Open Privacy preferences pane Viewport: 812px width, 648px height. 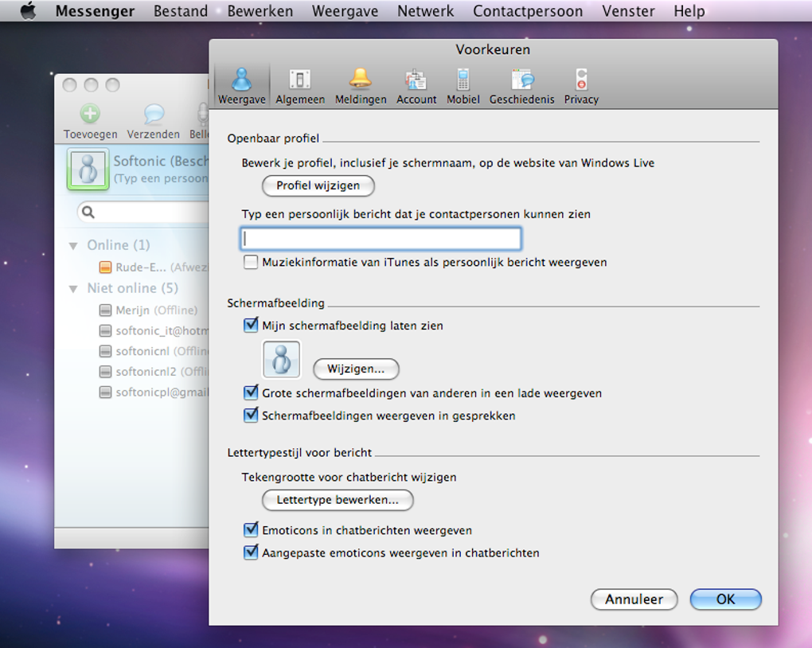coord(581,86)
